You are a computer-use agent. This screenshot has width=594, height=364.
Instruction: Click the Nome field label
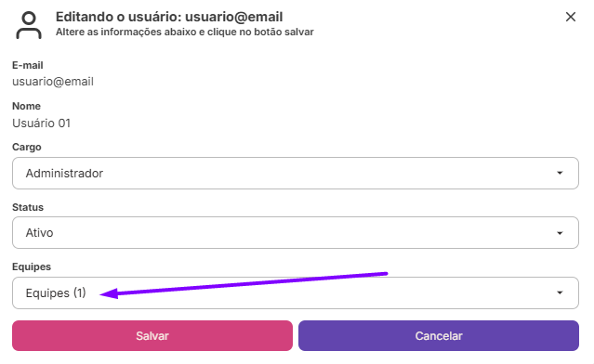coord(26,106)
